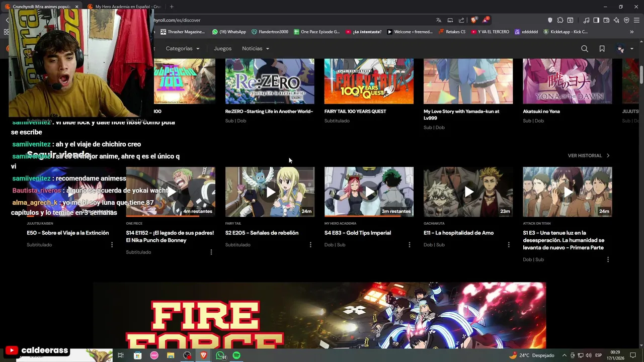
Task: Open options for Señales de rebelión card
Action: 310,245
